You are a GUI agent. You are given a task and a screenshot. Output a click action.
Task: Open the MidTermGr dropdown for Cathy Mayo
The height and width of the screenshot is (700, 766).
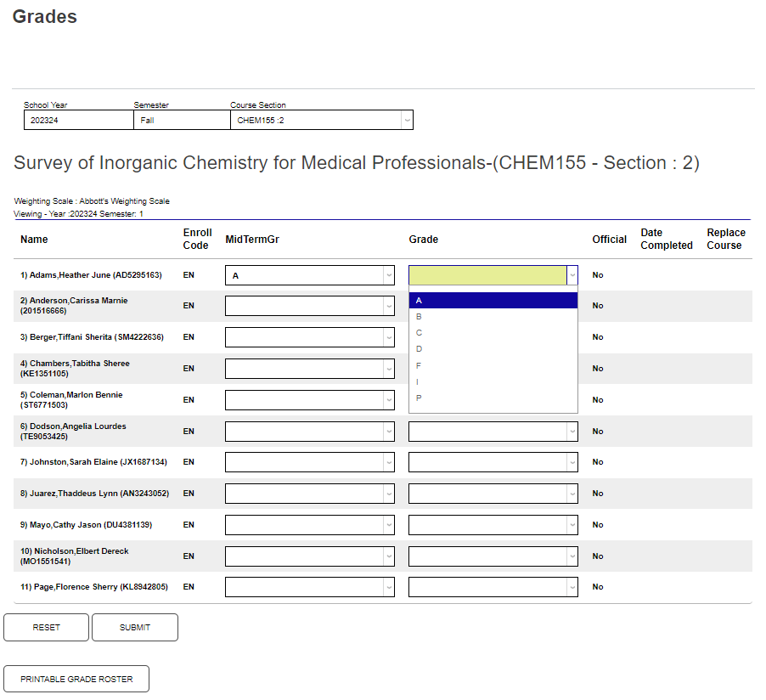(x=387, y=524)
